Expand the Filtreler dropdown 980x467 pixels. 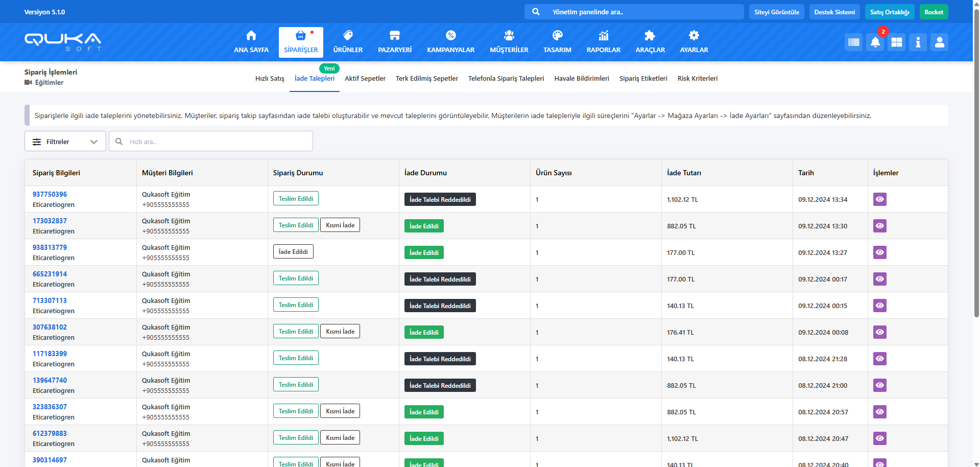click(65, 142)
